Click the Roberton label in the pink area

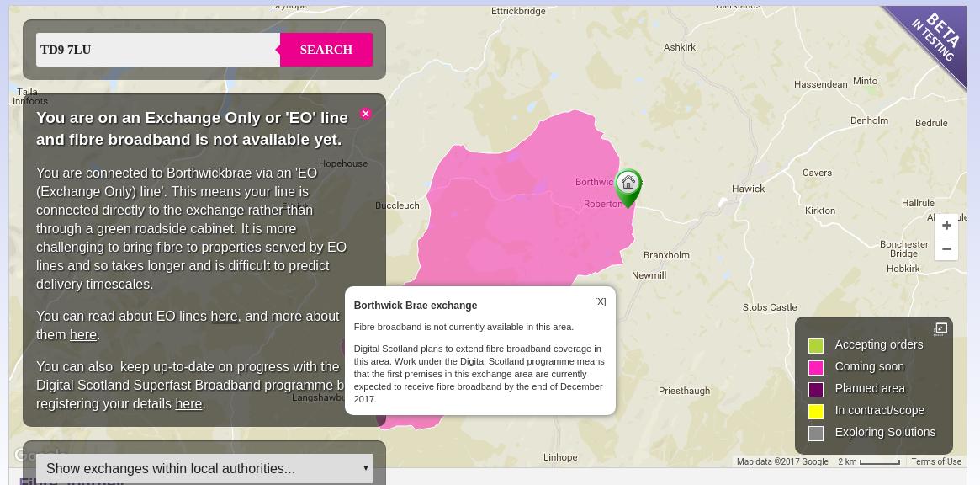601,204
